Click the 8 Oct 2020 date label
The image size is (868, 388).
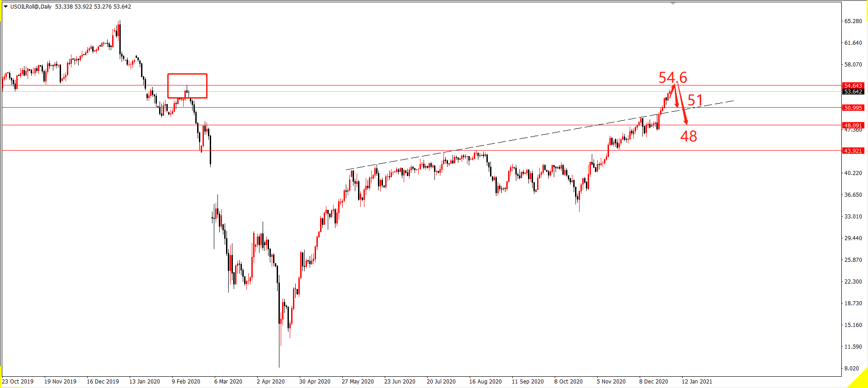568,382
